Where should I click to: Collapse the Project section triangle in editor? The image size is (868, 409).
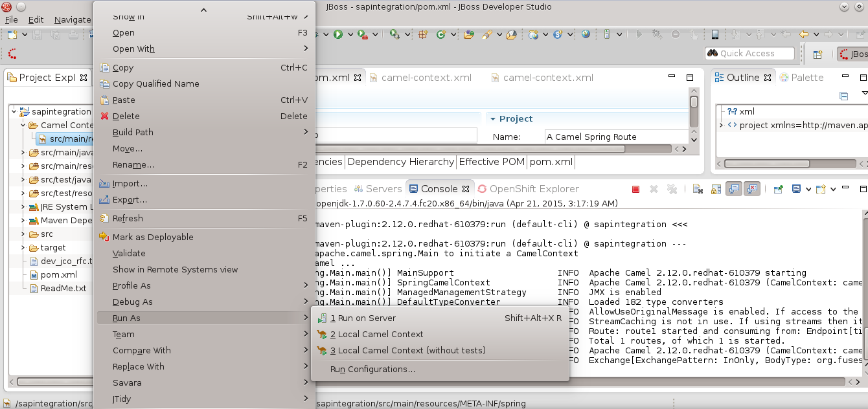tap(493, 119)
